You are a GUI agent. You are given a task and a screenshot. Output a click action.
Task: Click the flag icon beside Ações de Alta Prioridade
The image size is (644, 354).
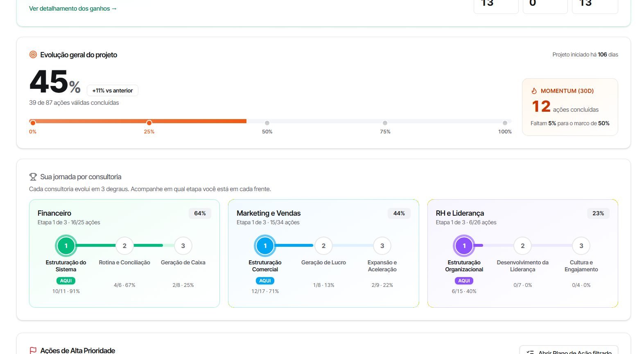[33, 351]
